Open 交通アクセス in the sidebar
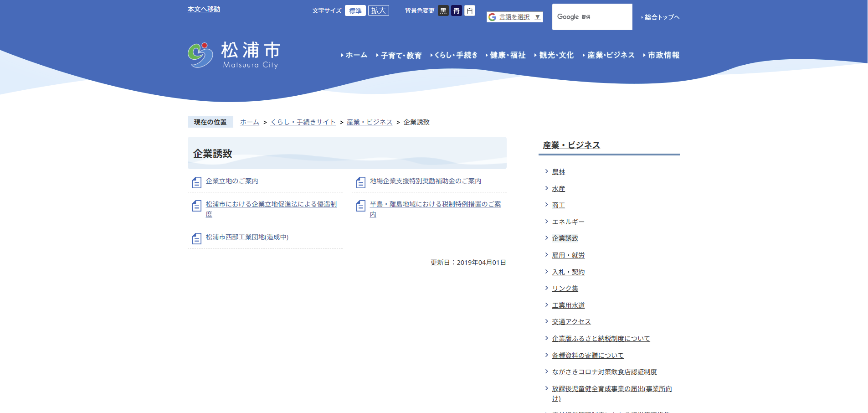The height and width of the screenshot is (413, 868). coord(571,322)
